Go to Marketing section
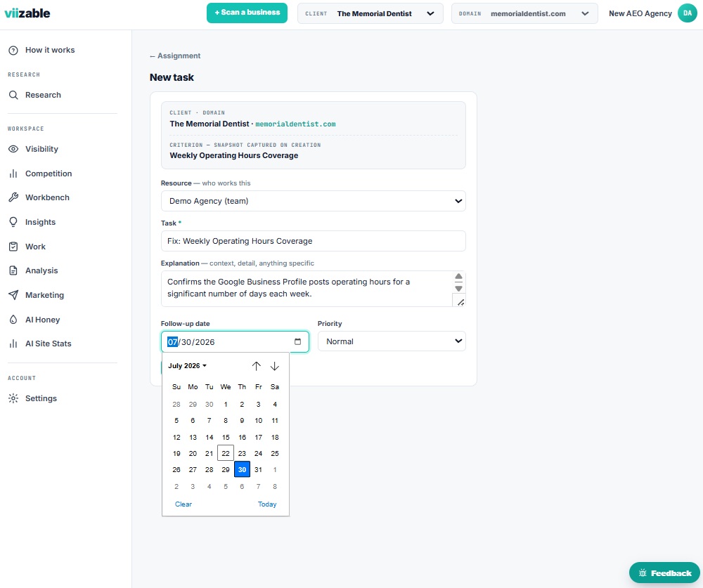Screen dimensions: 703x588 coord(44,295)
